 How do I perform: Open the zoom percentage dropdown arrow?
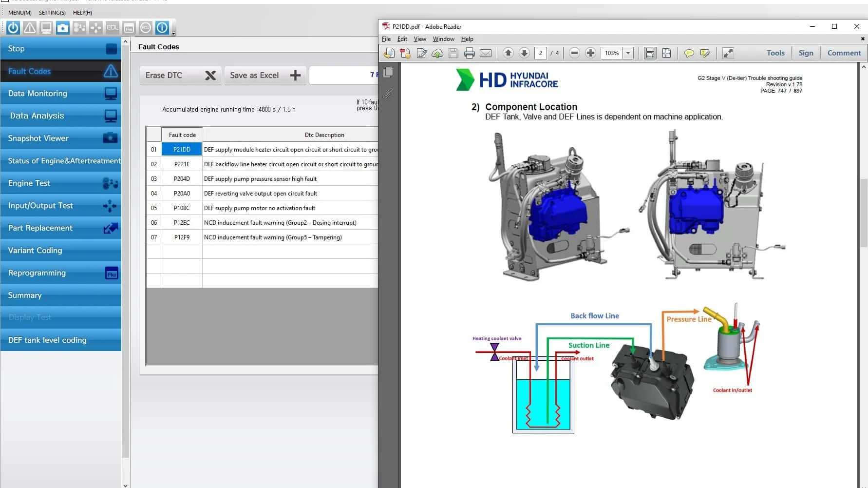[628, 53]
